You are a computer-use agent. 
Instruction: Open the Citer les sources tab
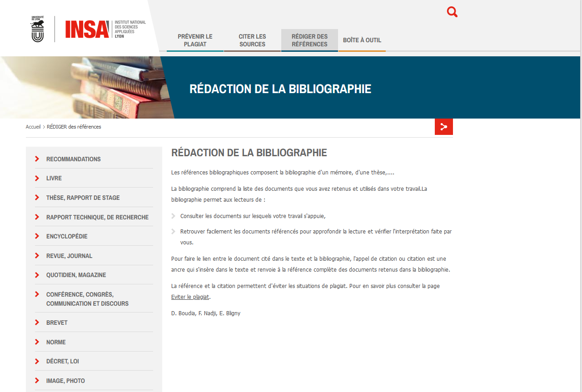(252, 40)
